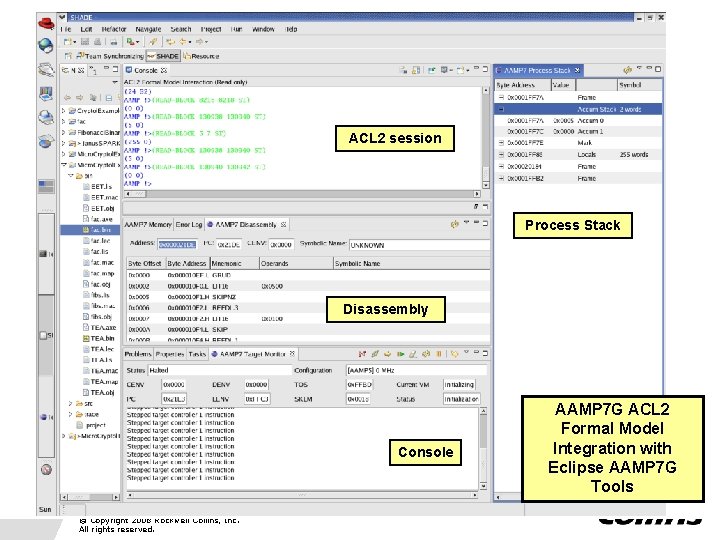Collapse the open MicroCryptol project

pos(64,165)
